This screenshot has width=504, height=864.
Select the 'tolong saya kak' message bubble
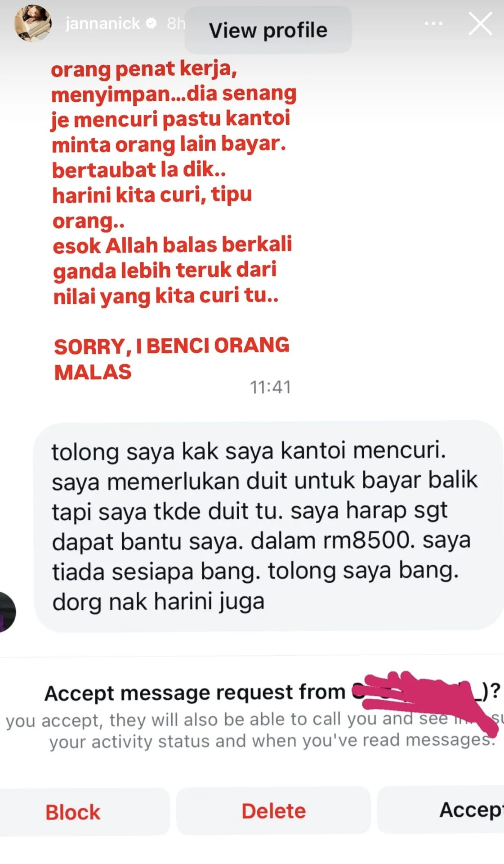[268, 526]
